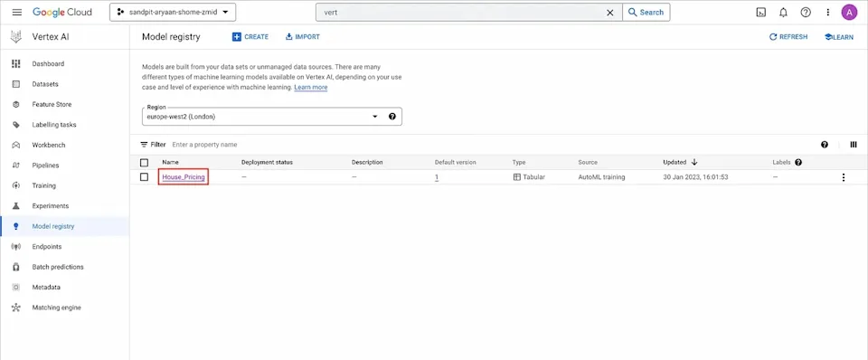
Task: Click default version '1' of House_Pricing
Action: (436, 177)
